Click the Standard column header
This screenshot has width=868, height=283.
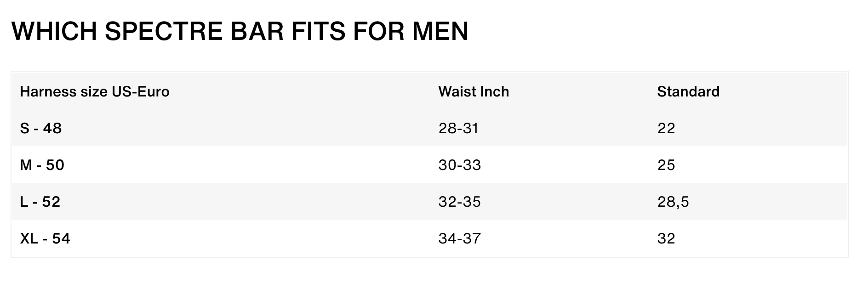(x=688, y=92)
